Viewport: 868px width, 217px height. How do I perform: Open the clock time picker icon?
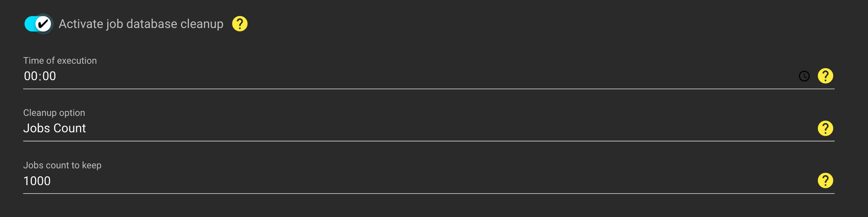804,76
